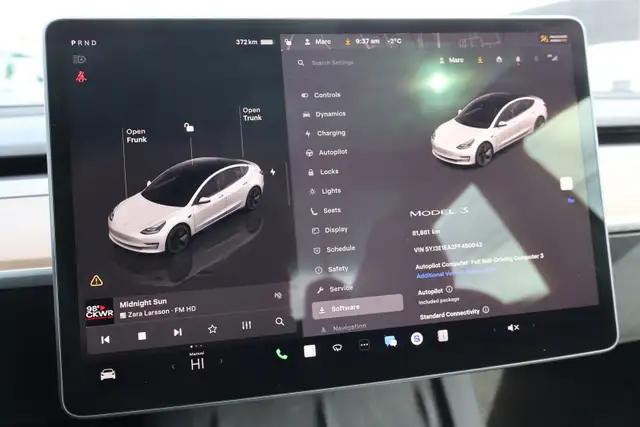Open vehicle controls via bottom car icon
The width and height of the screenshot is (640, 427).
click(x=108, y=374)
